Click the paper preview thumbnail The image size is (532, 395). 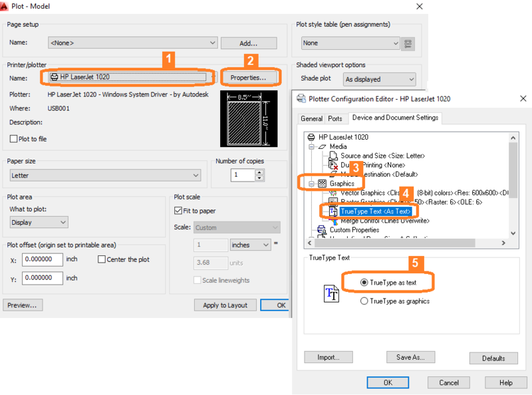point(249,119)
